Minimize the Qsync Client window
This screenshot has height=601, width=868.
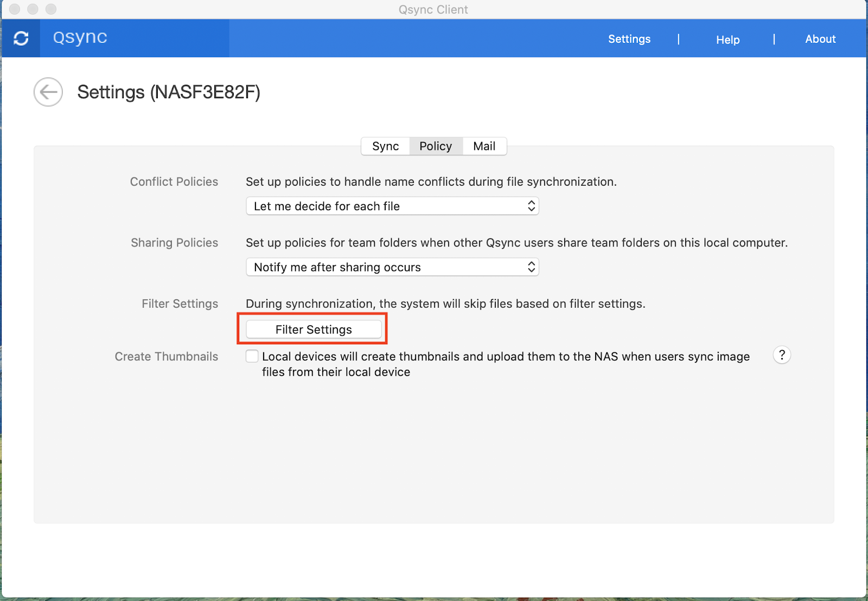click(33, 9)
